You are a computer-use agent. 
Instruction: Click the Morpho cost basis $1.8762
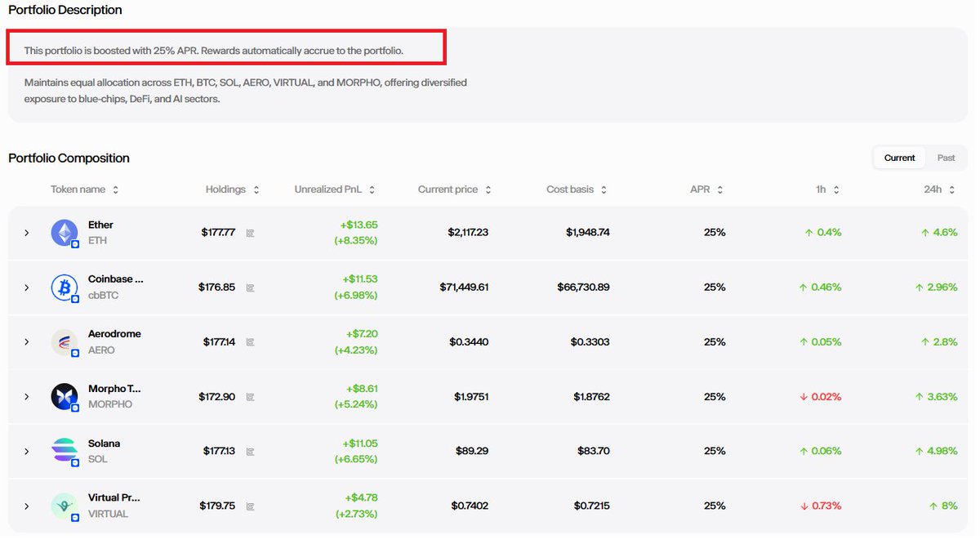590,397
